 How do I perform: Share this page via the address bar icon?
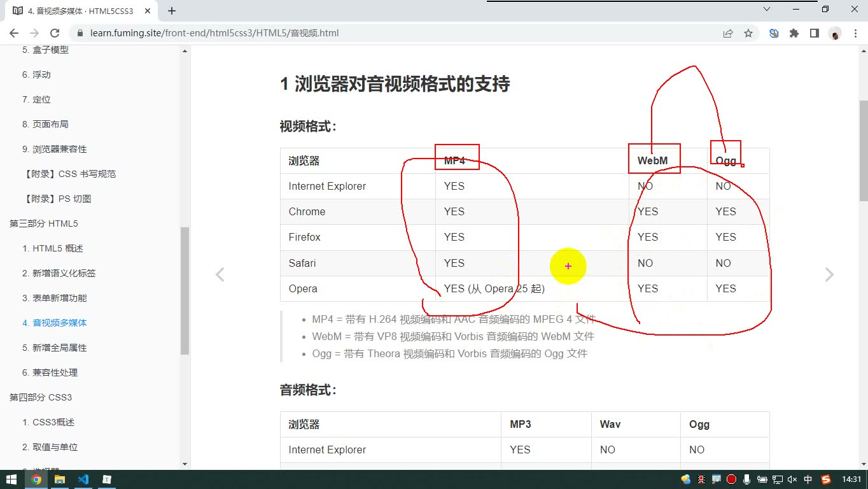click(728, 33)
